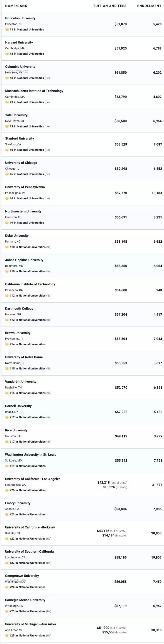Visit University of California--Berkeley link
This screenshot has width=164, height=644.
point(30,528)
